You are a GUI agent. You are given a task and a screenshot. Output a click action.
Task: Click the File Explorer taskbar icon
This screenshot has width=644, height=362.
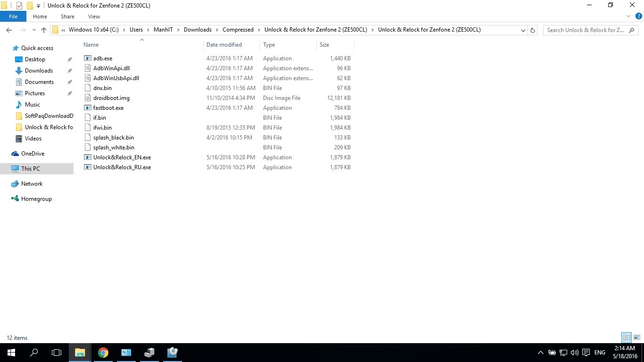click(x=80, y=353)
